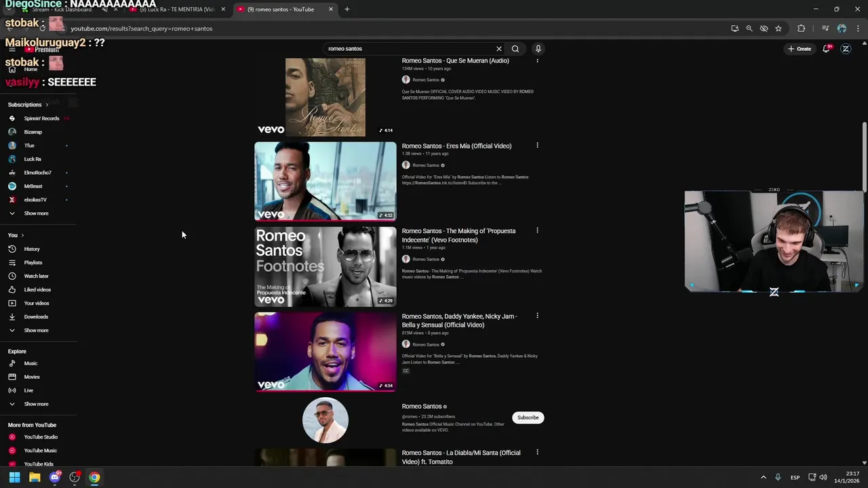Start voice search with microphone icon
This screenshot has height=488, width=868.
(x=538, y=49)
